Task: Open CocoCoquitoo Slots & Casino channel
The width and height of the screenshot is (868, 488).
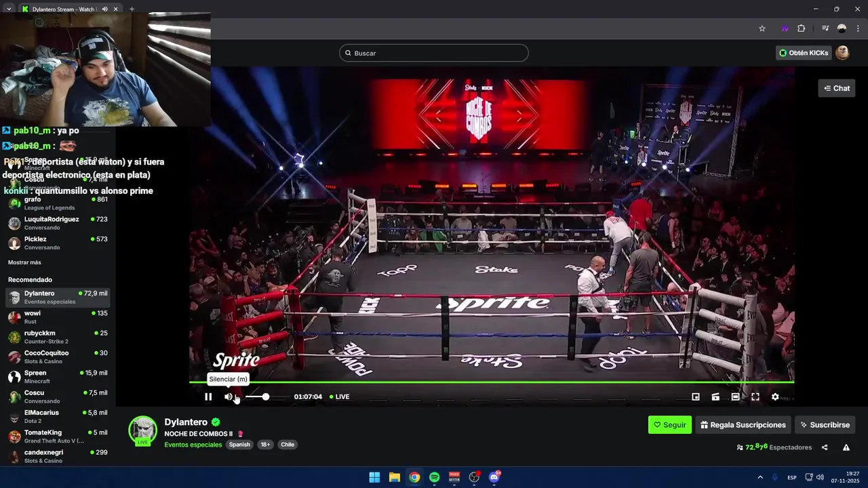Action: point(58,357)
